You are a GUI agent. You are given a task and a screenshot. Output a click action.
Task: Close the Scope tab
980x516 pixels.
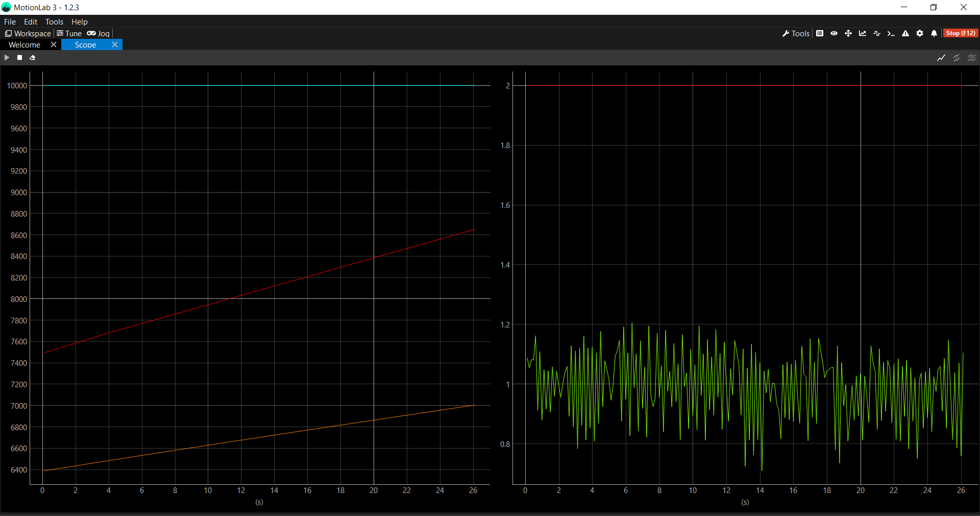click(x=115, y=45)
